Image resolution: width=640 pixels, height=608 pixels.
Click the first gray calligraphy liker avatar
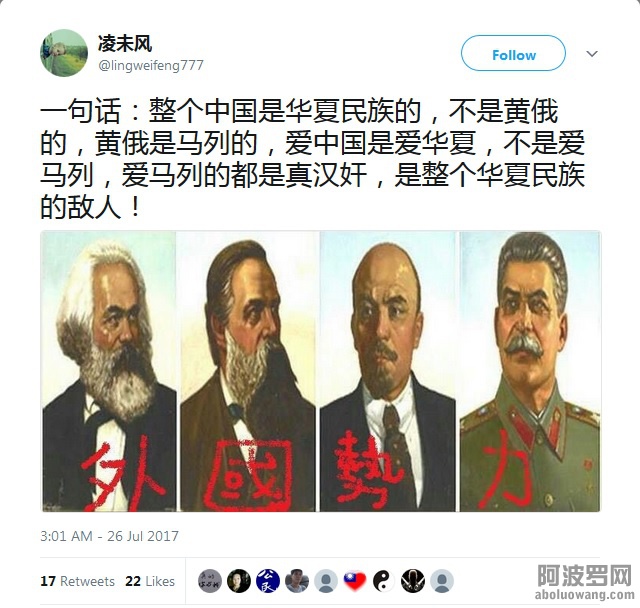click(x=210, y=581)
